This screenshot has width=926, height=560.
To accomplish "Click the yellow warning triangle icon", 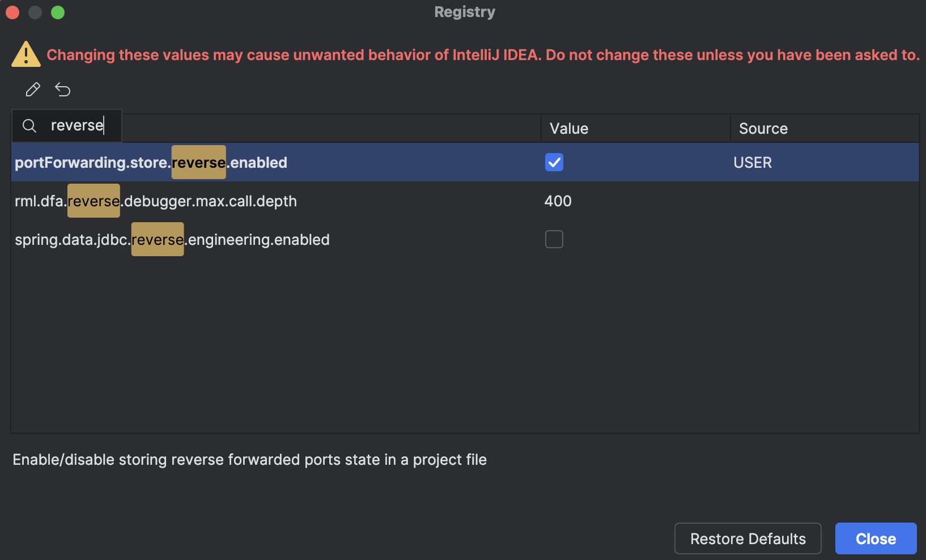I will (26, 55).
